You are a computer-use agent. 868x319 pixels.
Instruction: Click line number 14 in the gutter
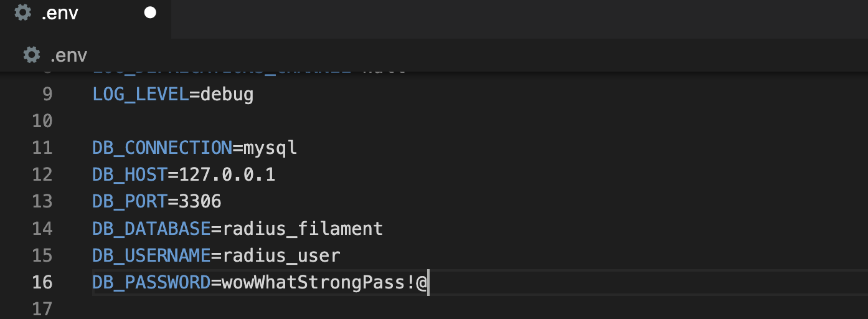42,229
